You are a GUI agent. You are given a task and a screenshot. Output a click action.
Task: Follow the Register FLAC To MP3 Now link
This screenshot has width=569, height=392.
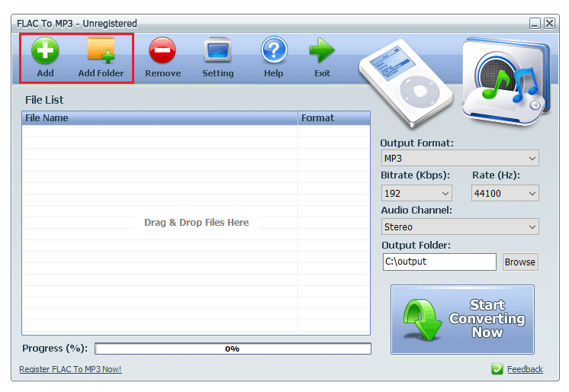click(70, 369)
